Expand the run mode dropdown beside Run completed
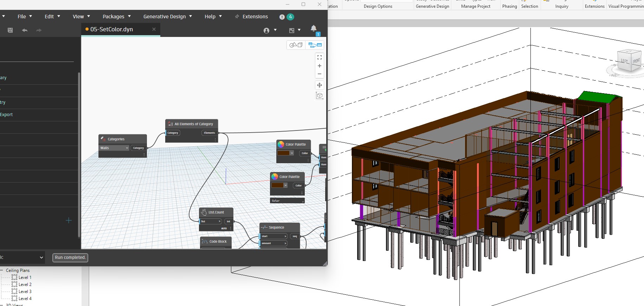Image resolution: width=644 pixels, height=306 pixels. [x=41, y=257]
